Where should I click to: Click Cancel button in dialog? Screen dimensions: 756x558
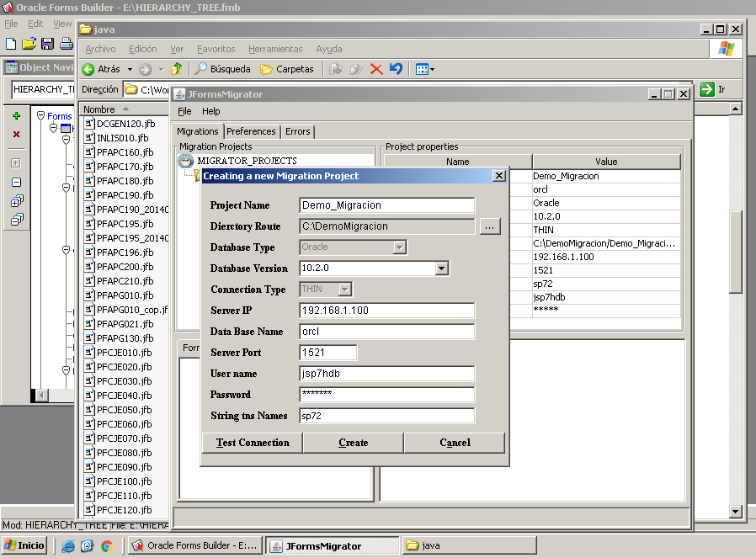455,443
